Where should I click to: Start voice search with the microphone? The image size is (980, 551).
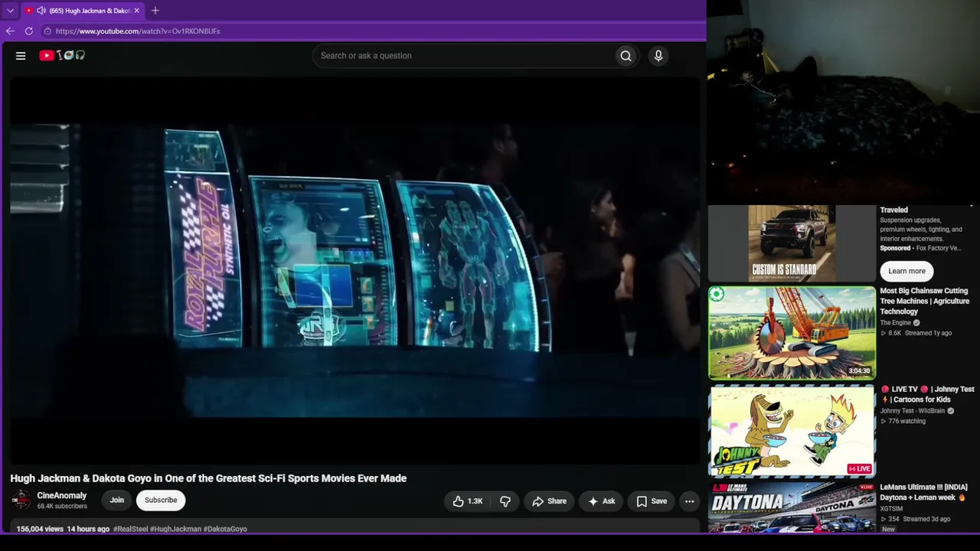pos(658,56)
